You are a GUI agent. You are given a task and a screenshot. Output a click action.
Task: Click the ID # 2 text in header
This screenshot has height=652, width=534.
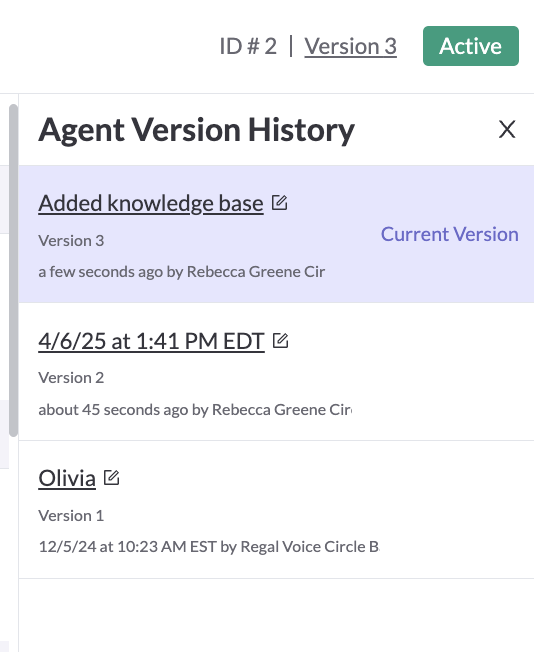tap(248, 46)
